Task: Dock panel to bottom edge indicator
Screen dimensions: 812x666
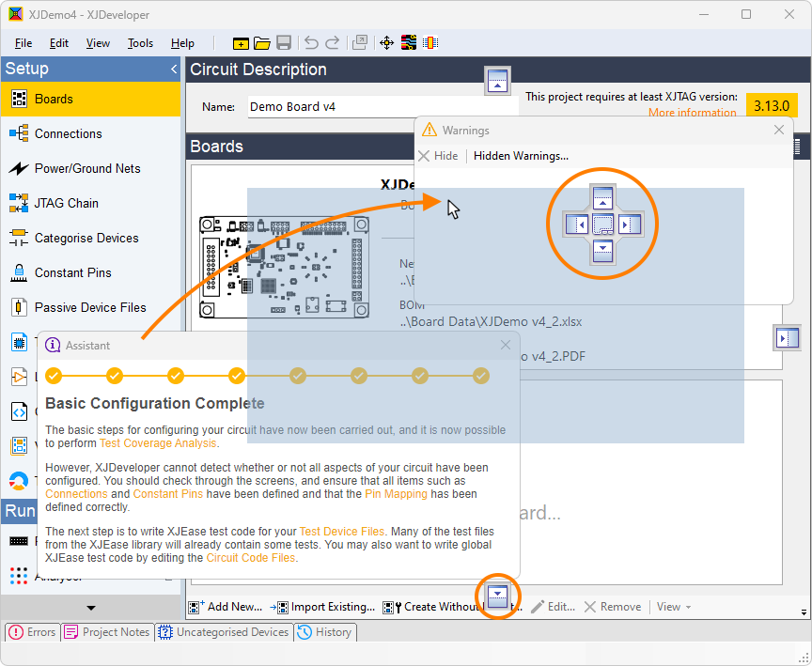Action: [x=498, y=595]
